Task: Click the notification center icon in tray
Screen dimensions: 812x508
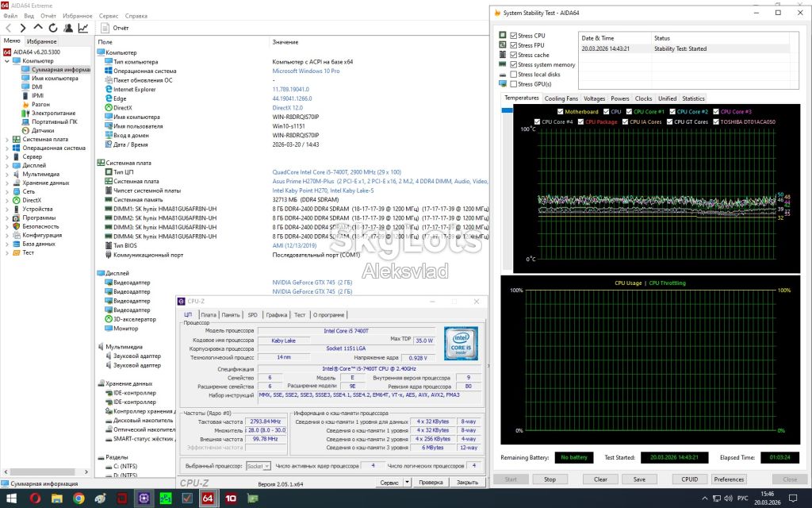Action: click(x=793, y=498)
